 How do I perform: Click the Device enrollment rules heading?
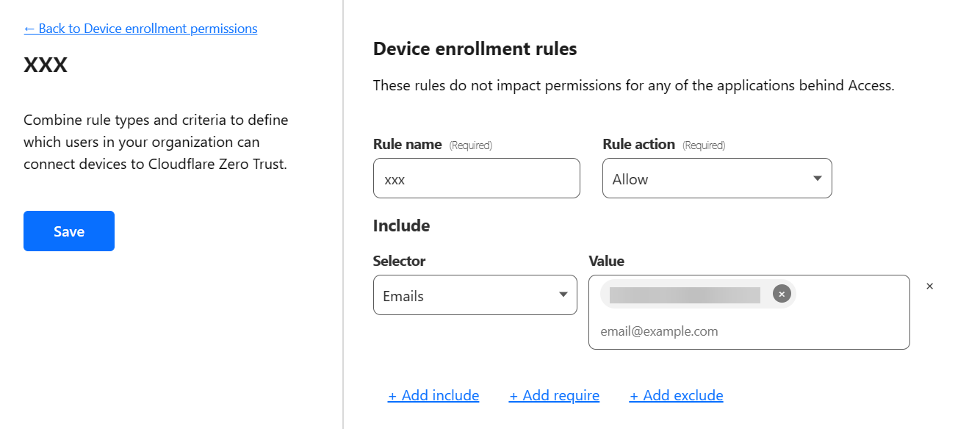(475, 49)
